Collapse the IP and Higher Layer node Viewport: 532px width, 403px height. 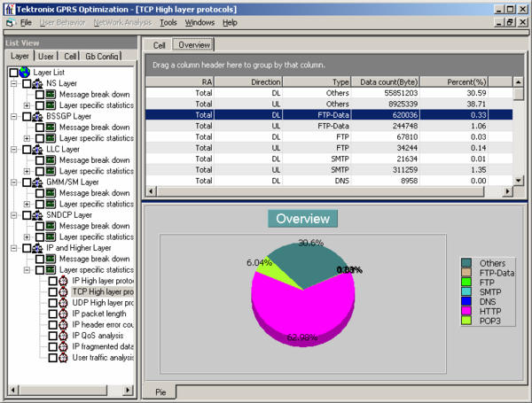point(14,248)
